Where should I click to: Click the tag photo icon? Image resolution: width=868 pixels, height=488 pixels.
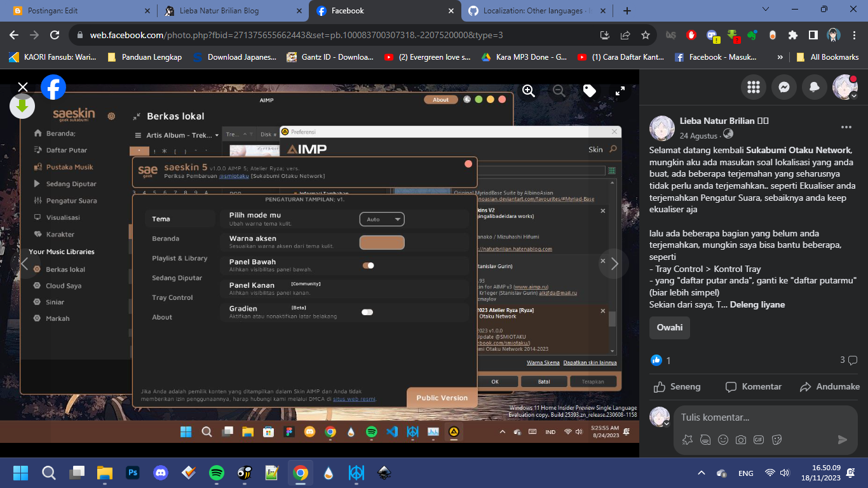point(590,91)
